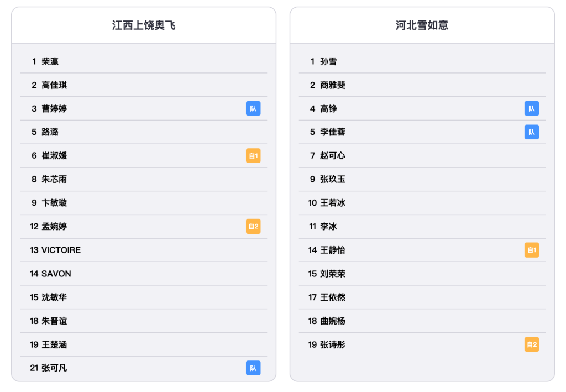Screen dimensions: 566x392
Task: Select player 8 朱芯雨
Action: [x=144, y=179]
